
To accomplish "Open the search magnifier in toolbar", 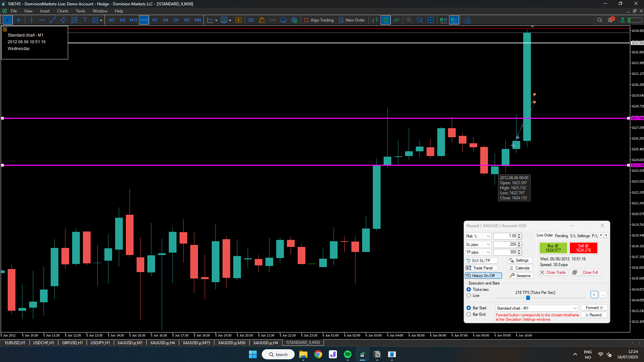I will tap(600, 20).
